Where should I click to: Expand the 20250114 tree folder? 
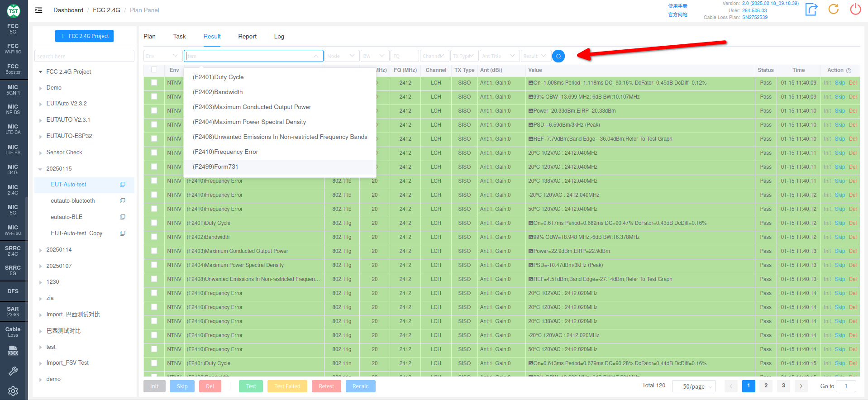point(41,250)
